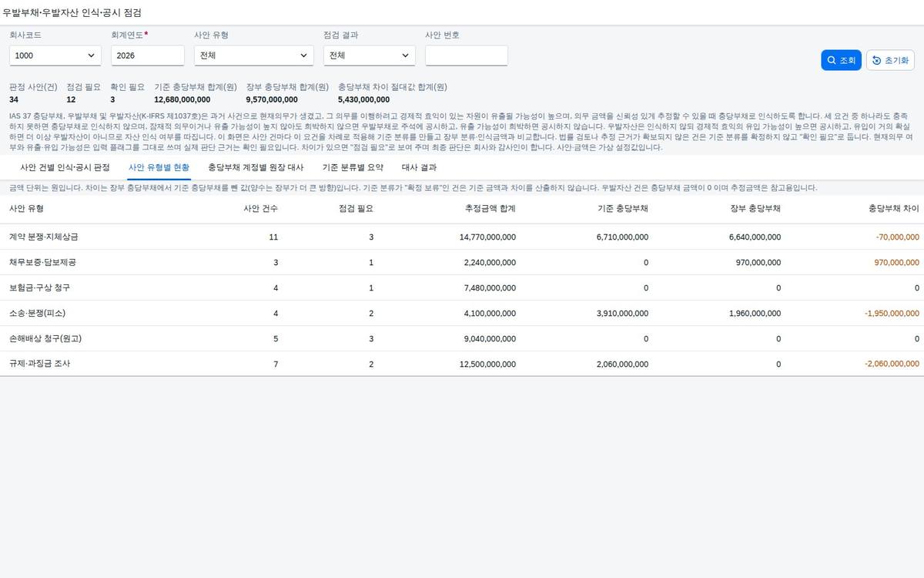Click the 9,570,000,000 장부 충당부채 합계 value
The image size is (924, 578).
(272, 99)
